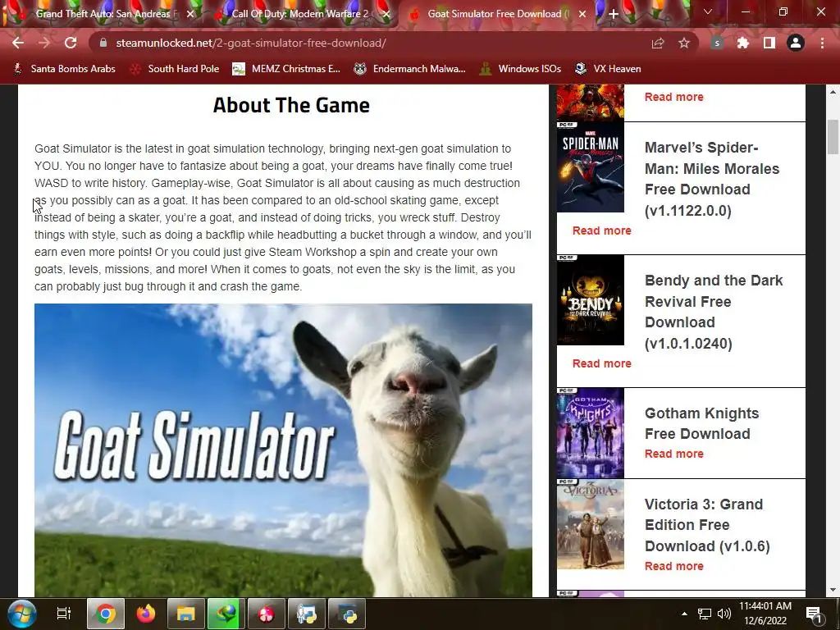
Task: Open the Python-logo program in the taskbar
Action: [x=307, y=614]
